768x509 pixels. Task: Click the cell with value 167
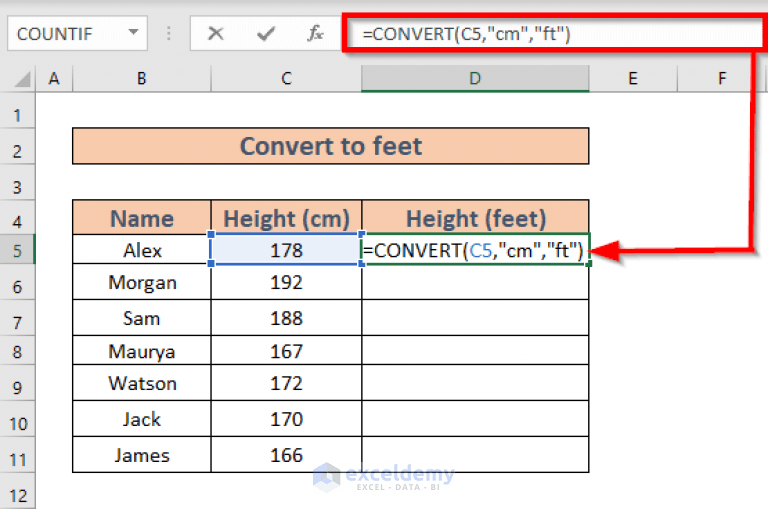pyautogui.click(x=287, y=351)
